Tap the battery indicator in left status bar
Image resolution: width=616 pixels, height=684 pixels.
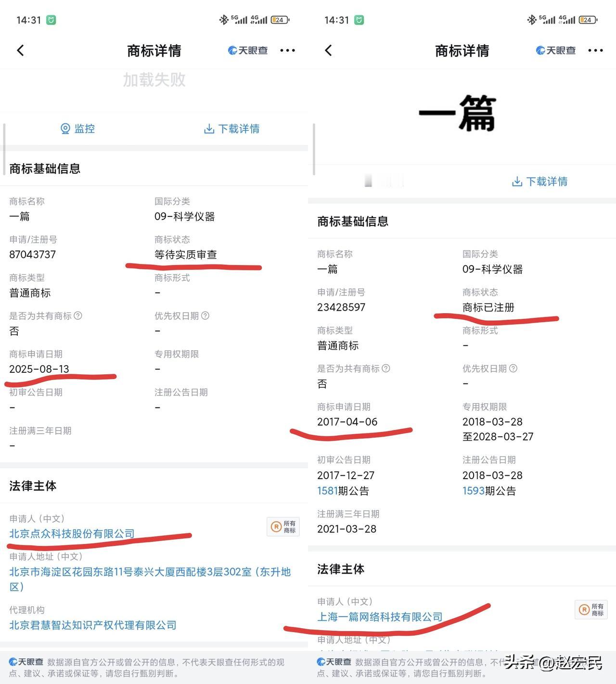pyautogui.click(x=280, y=20)
